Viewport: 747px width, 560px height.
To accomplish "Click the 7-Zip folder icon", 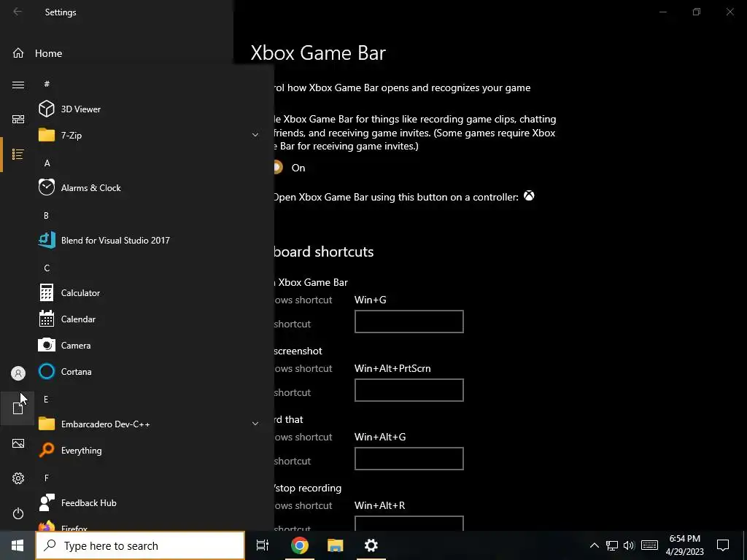I will point(46,135).
